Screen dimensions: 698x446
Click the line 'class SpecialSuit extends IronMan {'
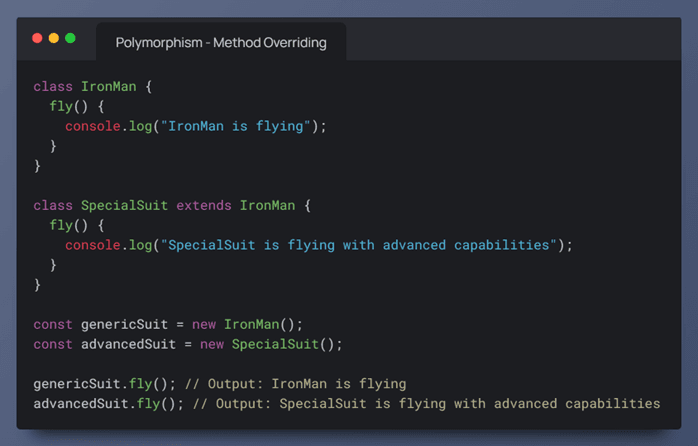172,205
